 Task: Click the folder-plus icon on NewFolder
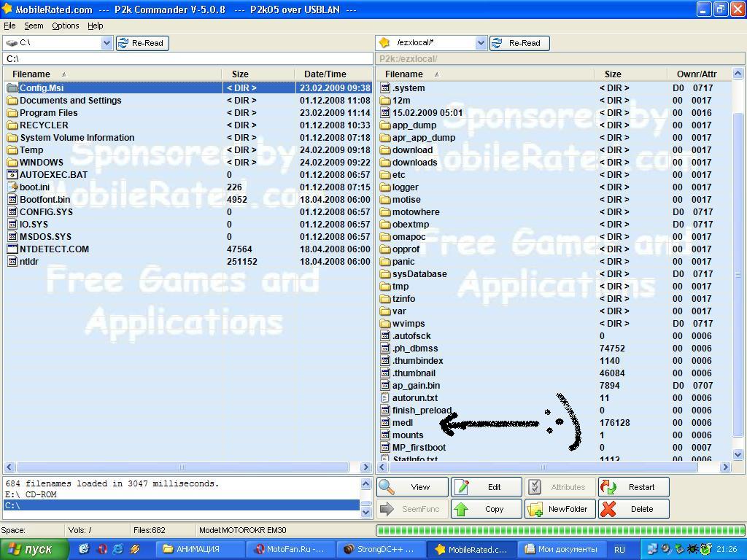click(x=535, y=509)
